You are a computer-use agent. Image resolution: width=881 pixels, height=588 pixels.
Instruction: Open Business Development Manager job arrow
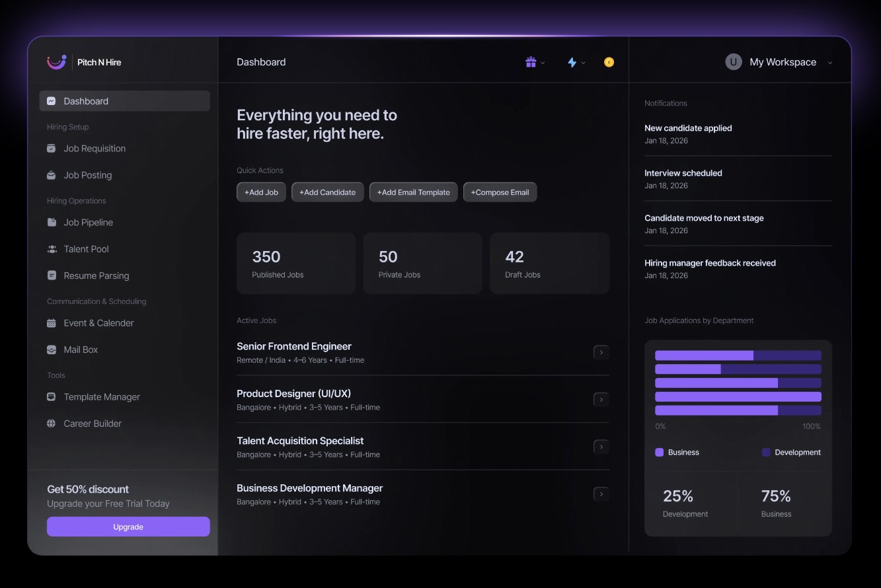coord(601,494)
